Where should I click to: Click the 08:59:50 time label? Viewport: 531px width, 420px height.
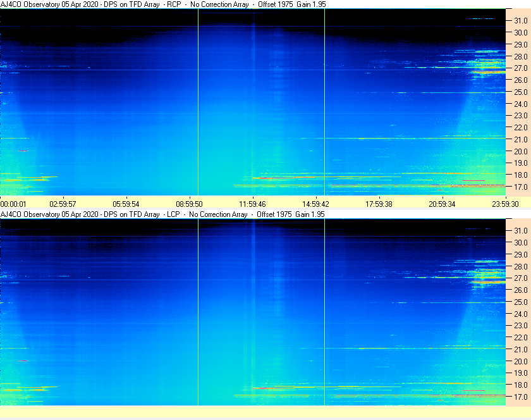point(189,204)
